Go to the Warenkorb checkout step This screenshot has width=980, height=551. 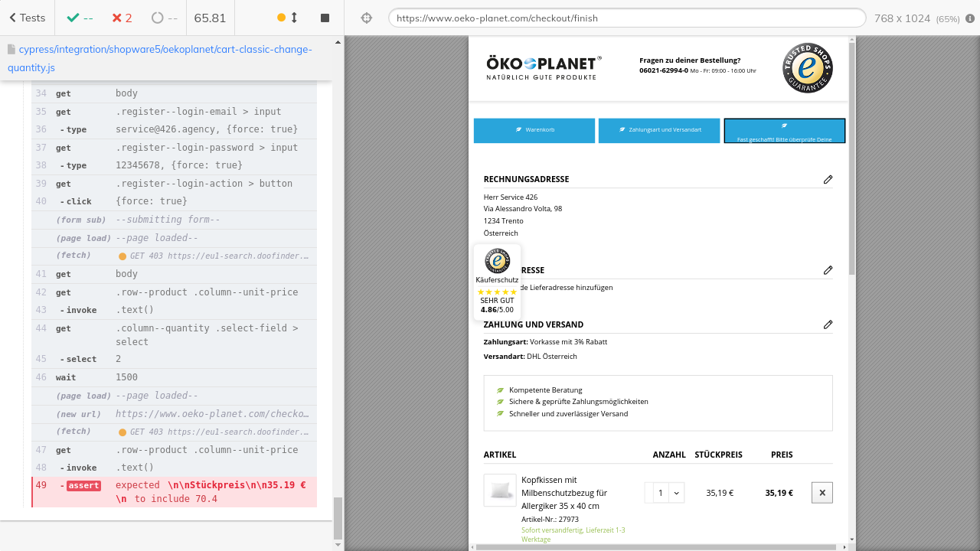coord(534,130)
